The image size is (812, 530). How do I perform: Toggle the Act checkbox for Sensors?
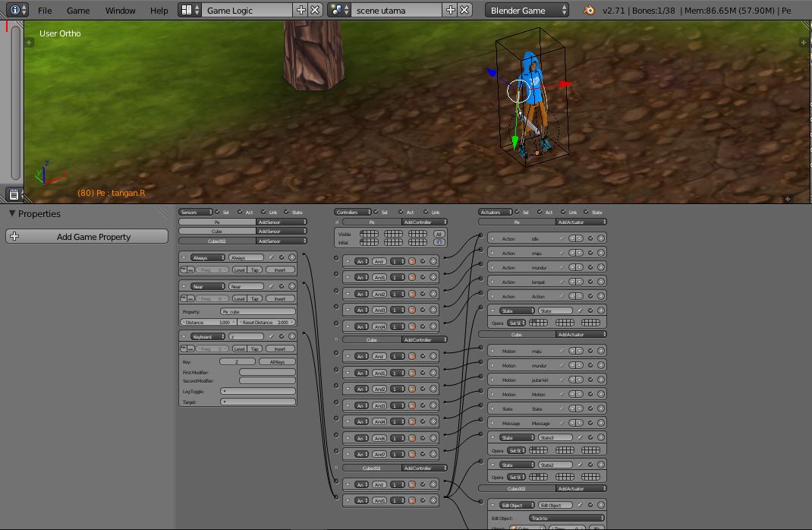pyautogui.click(x=240, y=212)
